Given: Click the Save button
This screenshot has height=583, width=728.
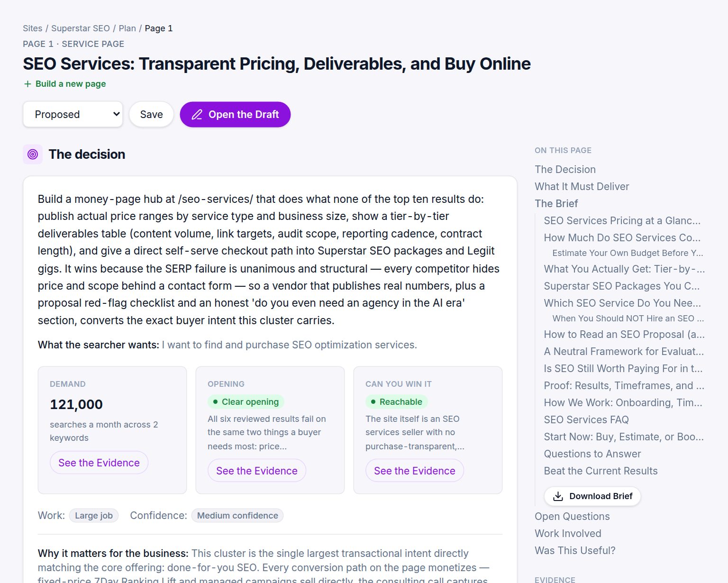Looking at the screenshot, I should [151, 114].
